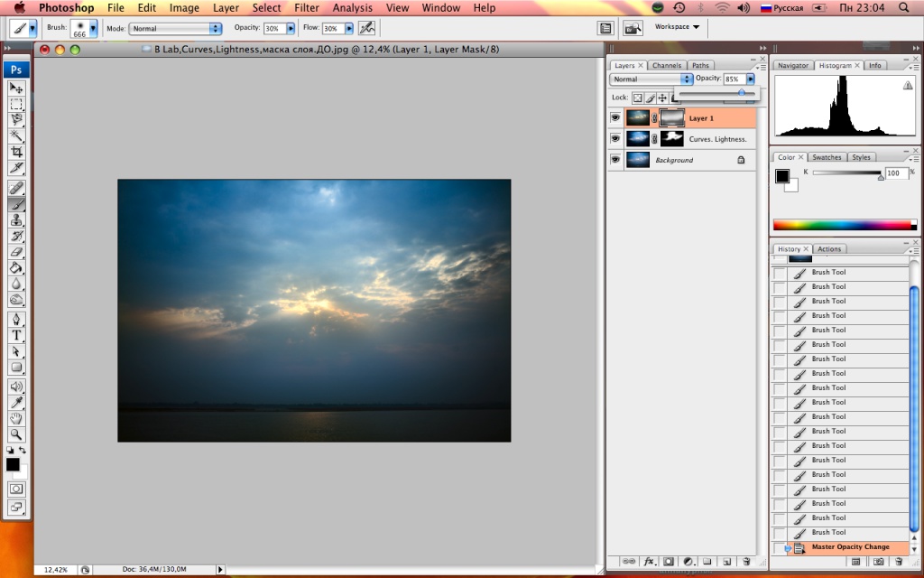Viewport: 924px width, 578px height.
Task: Select Master Opacity Change history state
Action: click(850, 547)
